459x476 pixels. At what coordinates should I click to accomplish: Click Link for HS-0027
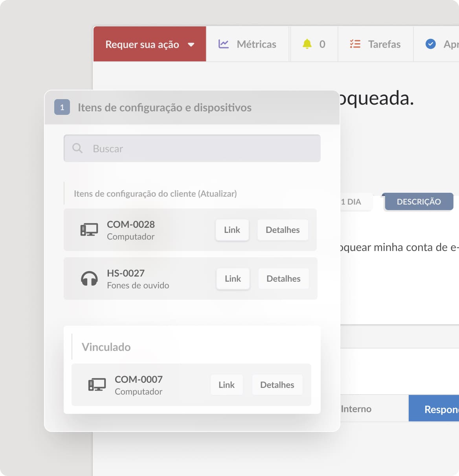pos(233,279)
